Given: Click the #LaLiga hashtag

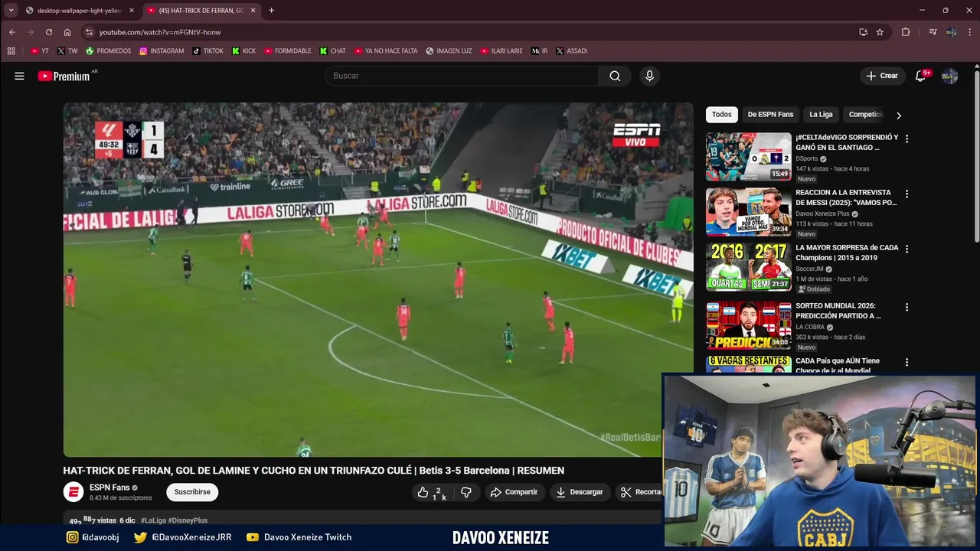Looking at the screenshot, I should 153,520.
